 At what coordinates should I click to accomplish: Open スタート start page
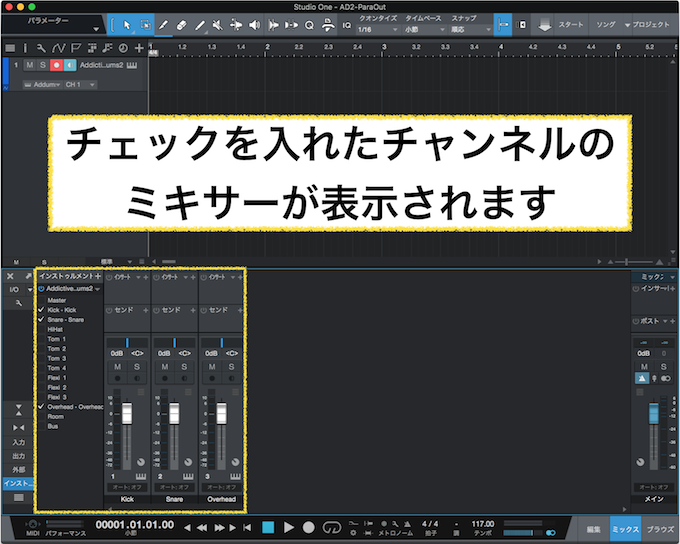tap(571, 25)
